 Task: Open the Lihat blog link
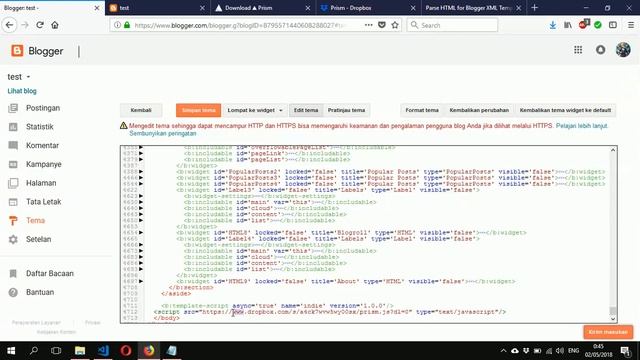click(x=22, y=91)
